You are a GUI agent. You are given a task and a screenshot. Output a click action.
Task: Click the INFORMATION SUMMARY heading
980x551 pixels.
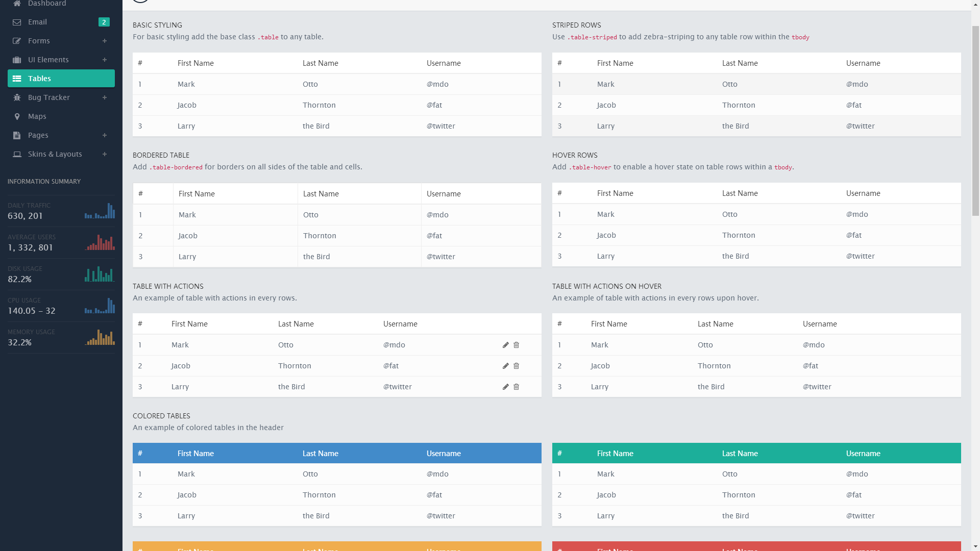point(44,182)
